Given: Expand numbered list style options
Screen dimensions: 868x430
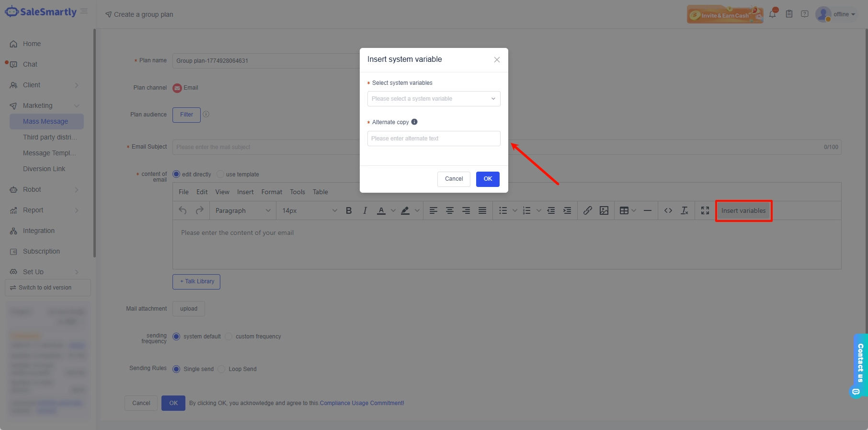Looking at the screenshot, I should (539, 210).
